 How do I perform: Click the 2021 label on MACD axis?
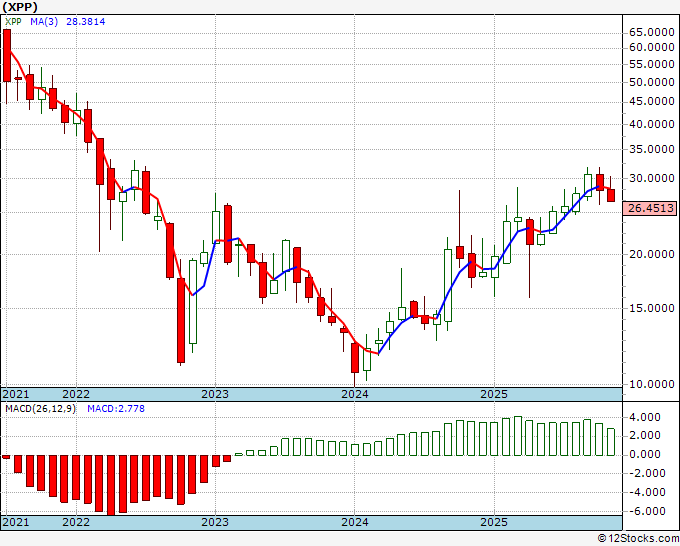pos(16,522)
